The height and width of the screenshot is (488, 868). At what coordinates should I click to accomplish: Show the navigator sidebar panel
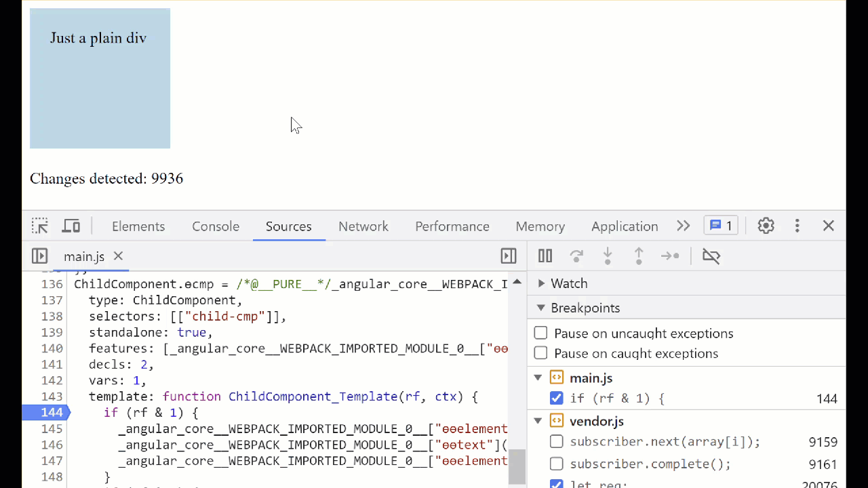[39, 256]
